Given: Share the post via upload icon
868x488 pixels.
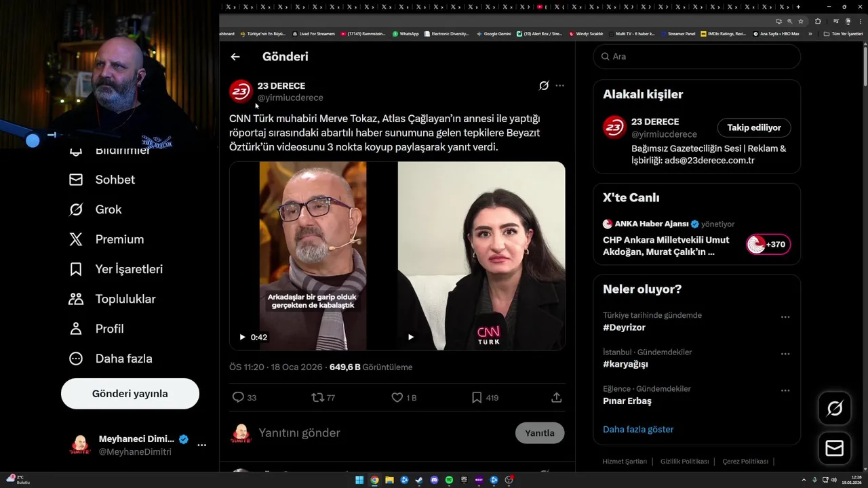Looking at the screenshot, I should (x=557, y=398).
